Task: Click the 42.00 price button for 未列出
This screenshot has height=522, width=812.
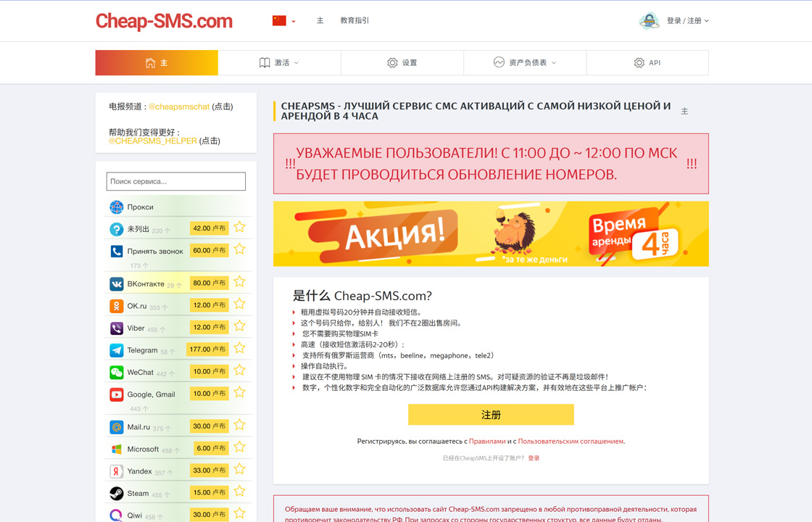Action: click(210, 228)
